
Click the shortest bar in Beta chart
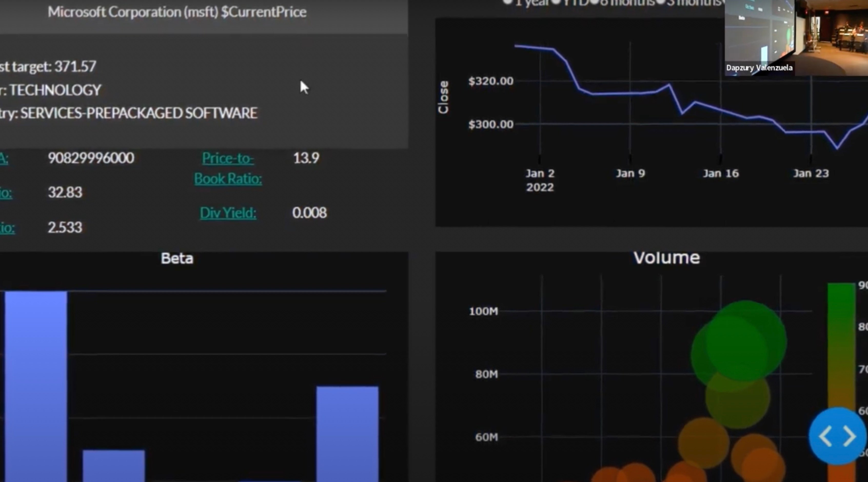coord(114,466)
